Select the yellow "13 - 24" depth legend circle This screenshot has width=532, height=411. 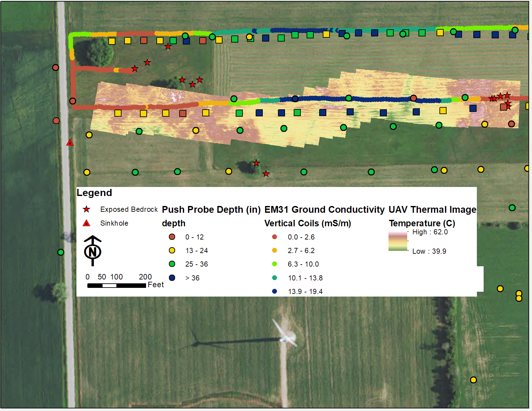click(172, 250)
